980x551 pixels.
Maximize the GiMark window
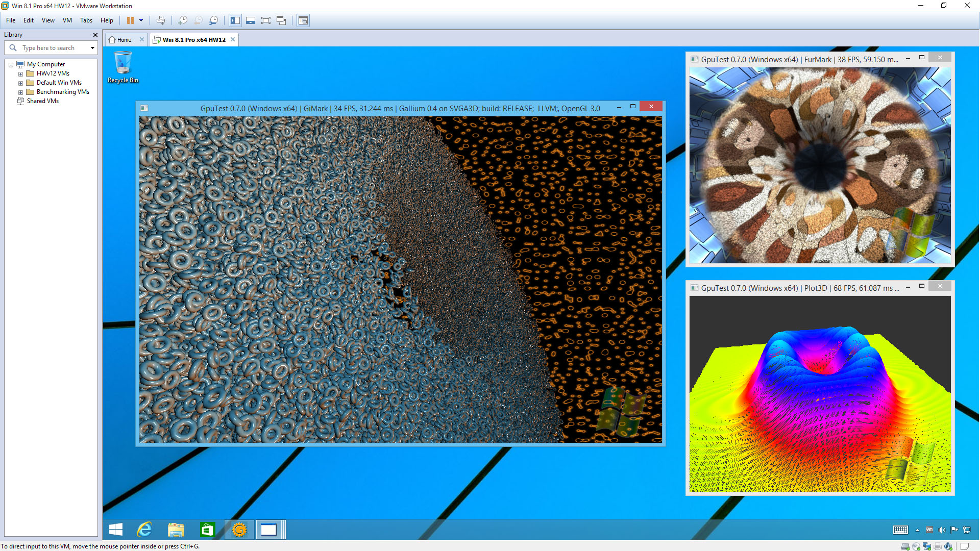[633, 107]
